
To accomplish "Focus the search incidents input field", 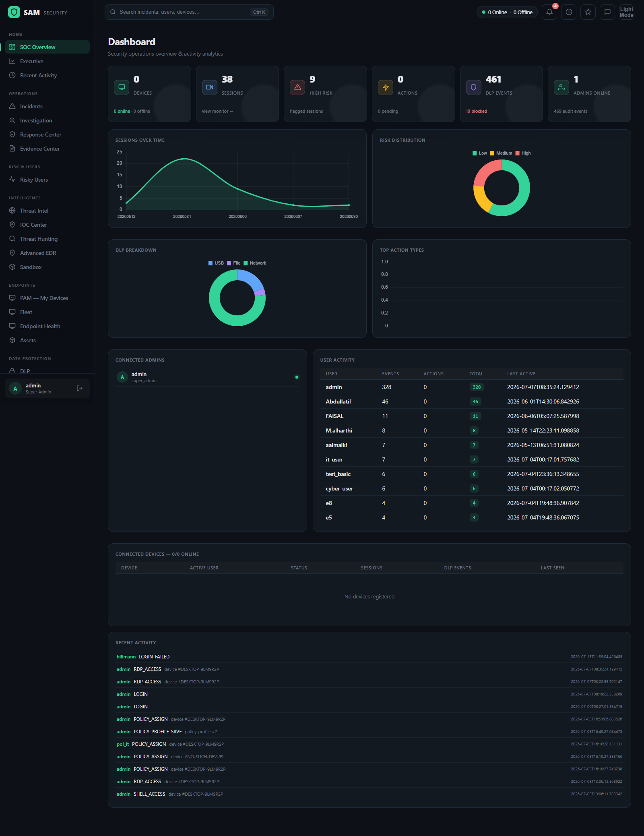I will (189, 12).
